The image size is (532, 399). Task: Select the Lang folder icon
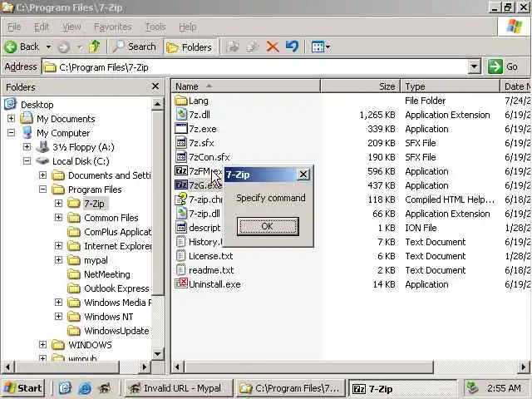pyautogui.click(x=181, y=101)
